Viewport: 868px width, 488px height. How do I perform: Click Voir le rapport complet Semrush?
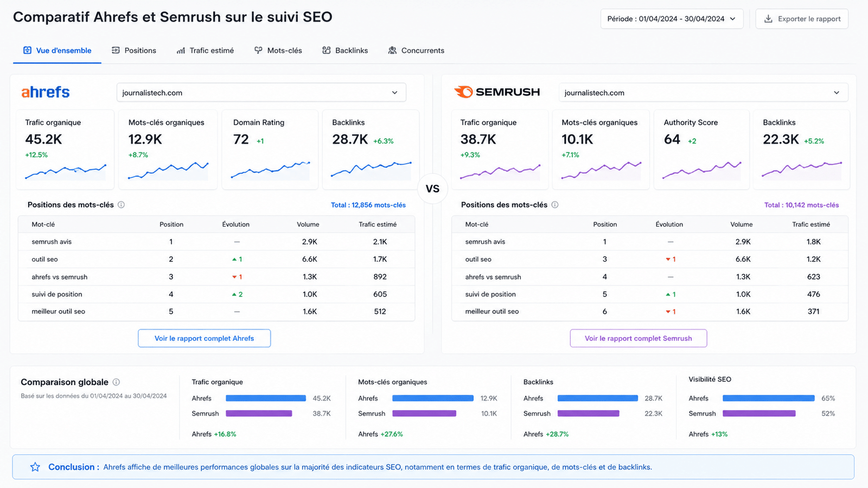pos(638,338)
